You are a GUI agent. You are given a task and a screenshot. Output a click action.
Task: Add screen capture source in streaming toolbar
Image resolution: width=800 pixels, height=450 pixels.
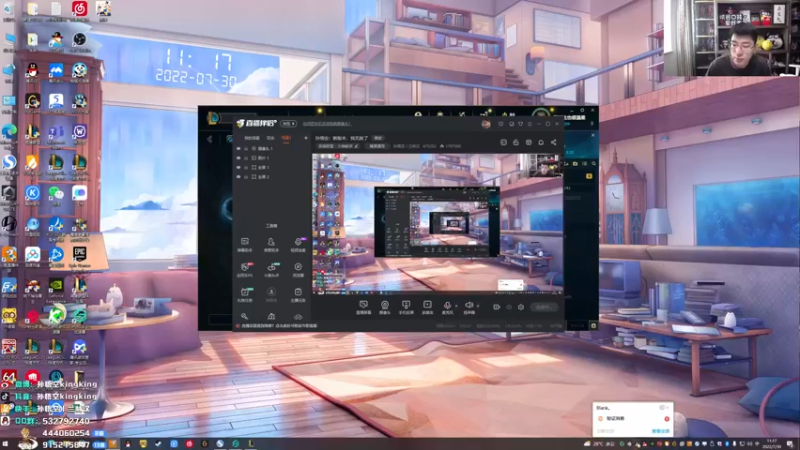(363, 307)
